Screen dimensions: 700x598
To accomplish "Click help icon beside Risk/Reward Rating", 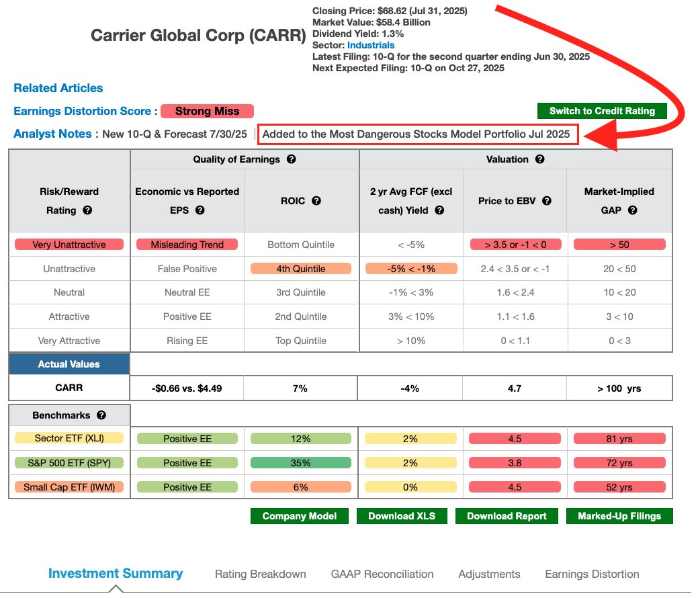I will click(87, 210).
